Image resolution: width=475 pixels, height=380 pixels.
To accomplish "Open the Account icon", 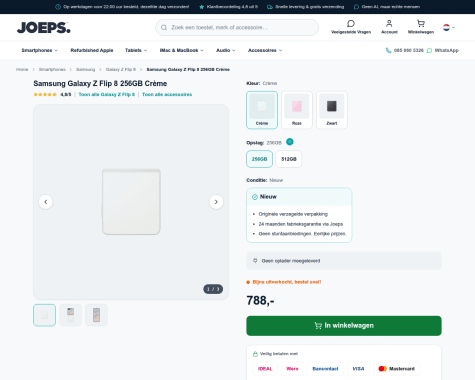I will tap(389, 24).
